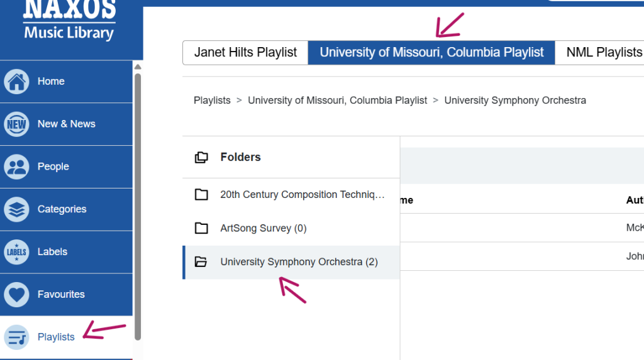Select the Playlists music list icon
This screenshot has width=644, height=360.
16,337
